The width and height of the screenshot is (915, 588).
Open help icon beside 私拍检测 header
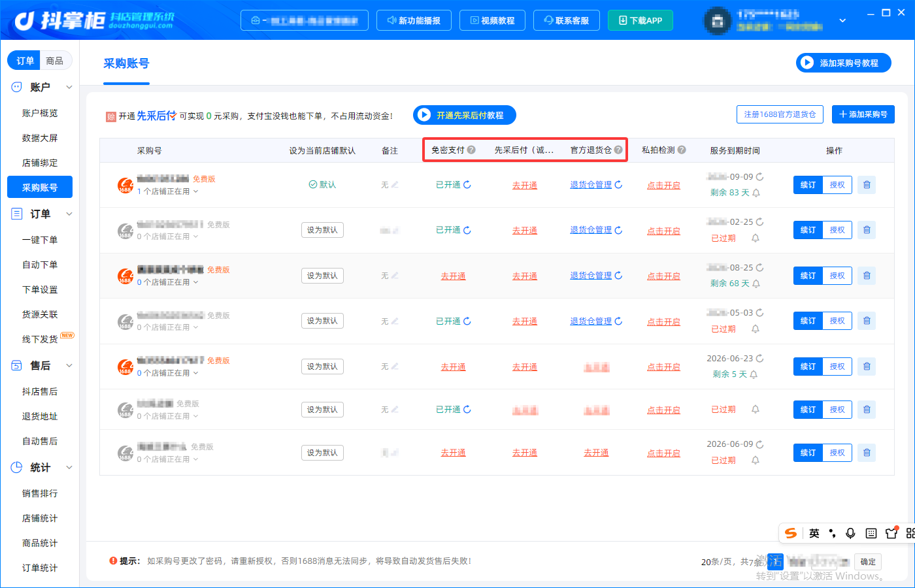(x=682, y=150)
